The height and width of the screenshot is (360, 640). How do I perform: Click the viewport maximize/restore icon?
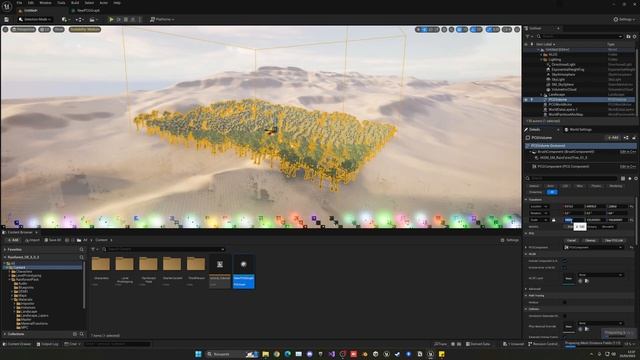pyautogui.click(x=517, y=29)
